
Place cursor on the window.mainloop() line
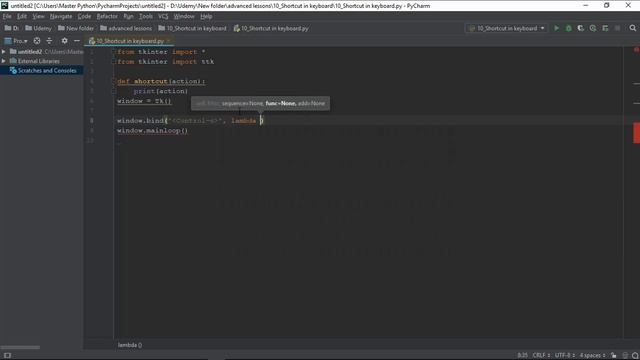pos(152,131)
